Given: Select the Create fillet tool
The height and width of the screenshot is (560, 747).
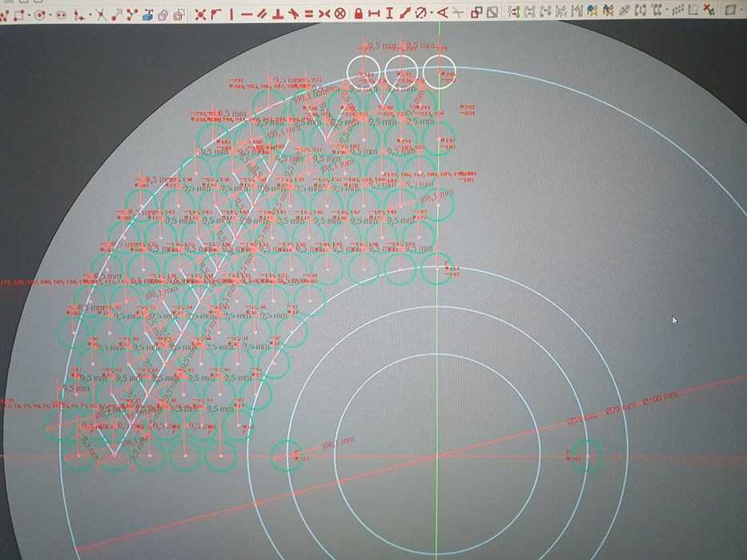Looking at the screenshot, I should [x=78, y=14].
